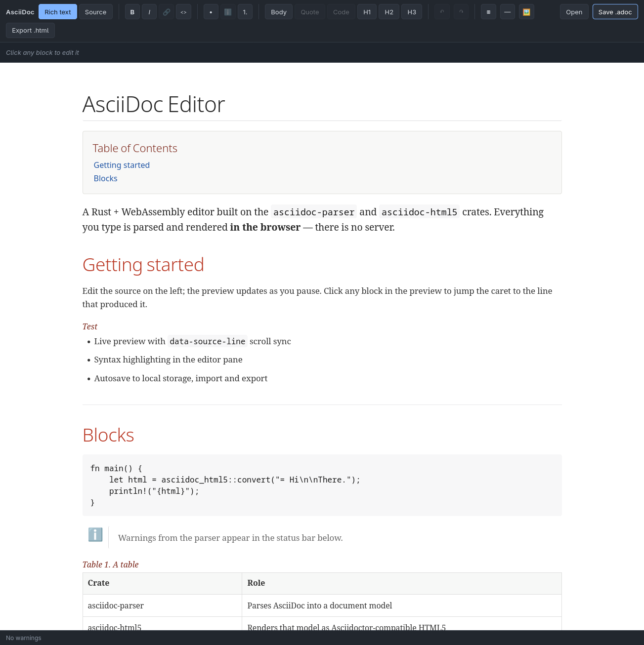Insert a numbered list with the 1. button

click(245, 12)
